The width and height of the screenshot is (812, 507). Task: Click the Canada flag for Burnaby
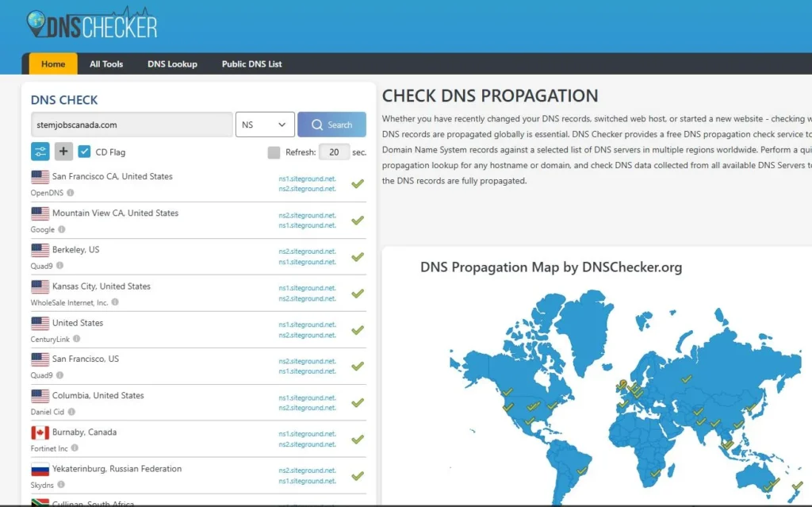pos(40,432)
